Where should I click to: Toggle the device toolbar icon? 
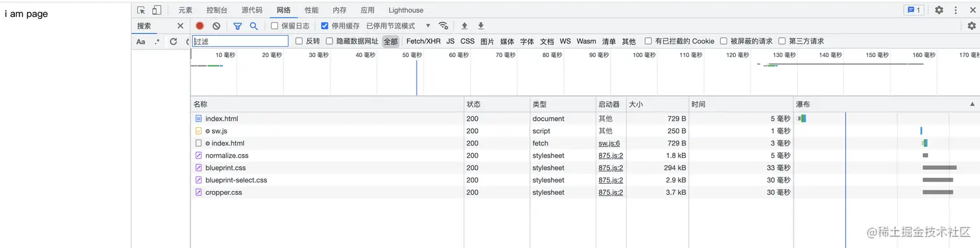(x=156, y=10)
